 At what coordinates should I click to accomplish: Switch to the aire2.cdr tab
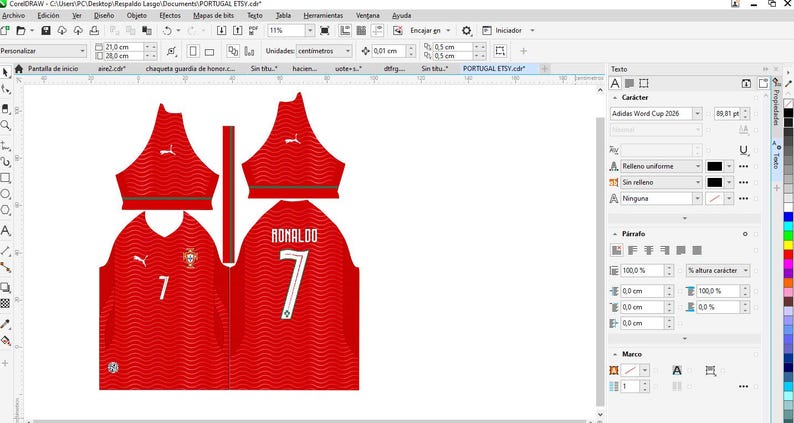111,68
